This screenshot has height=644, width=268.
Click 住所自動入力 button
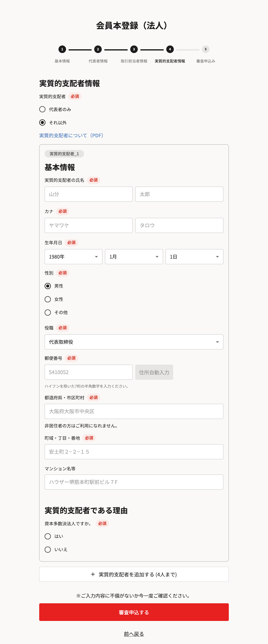[x=154, y=373]
